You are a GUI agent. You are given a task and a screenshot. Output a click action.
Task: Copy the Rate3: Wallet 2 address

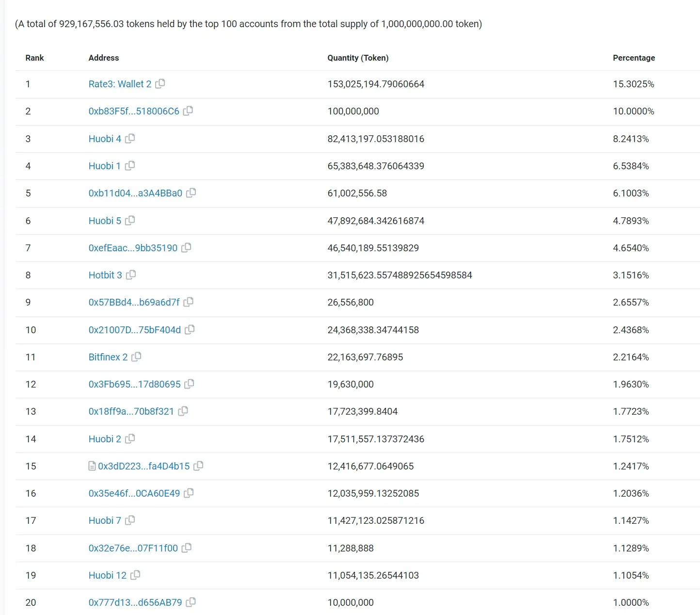click(x=160, y=83)
